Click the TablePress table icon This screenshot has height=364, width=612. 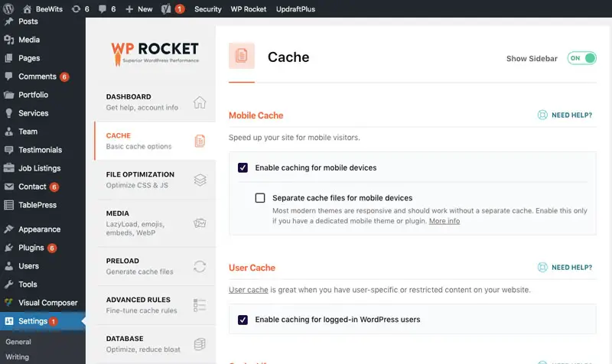pos(8,205)
